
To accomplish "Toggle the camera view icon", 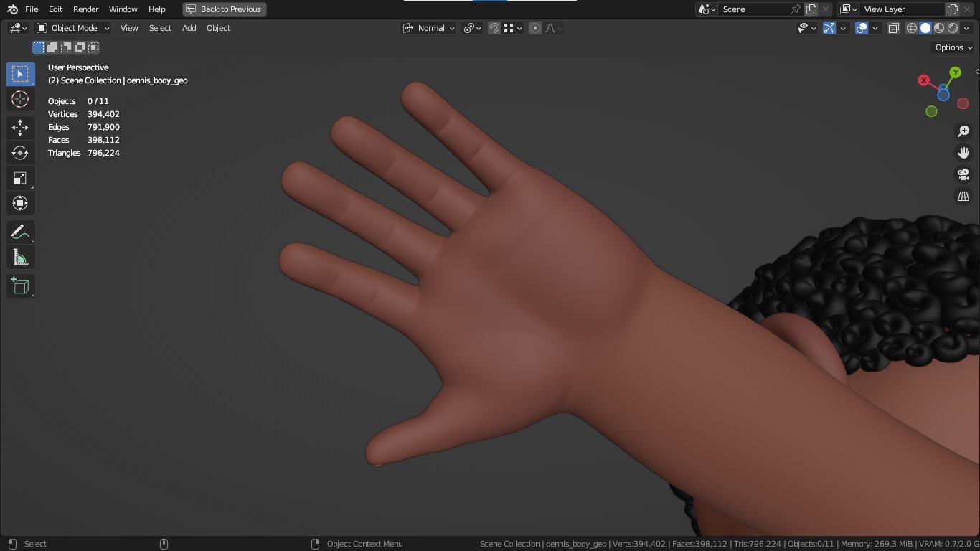I will click(x=963, y=174).
